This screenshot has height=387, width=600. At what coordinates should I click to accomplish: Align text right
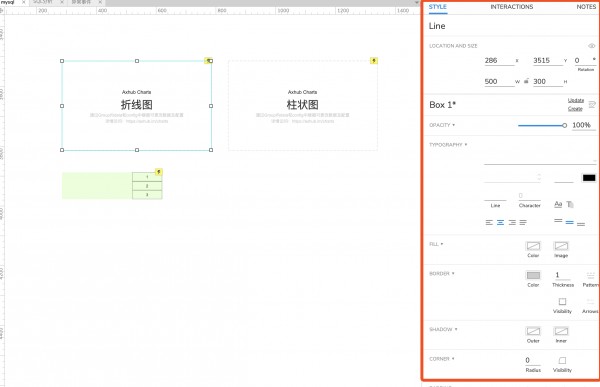tap(512, 222)
